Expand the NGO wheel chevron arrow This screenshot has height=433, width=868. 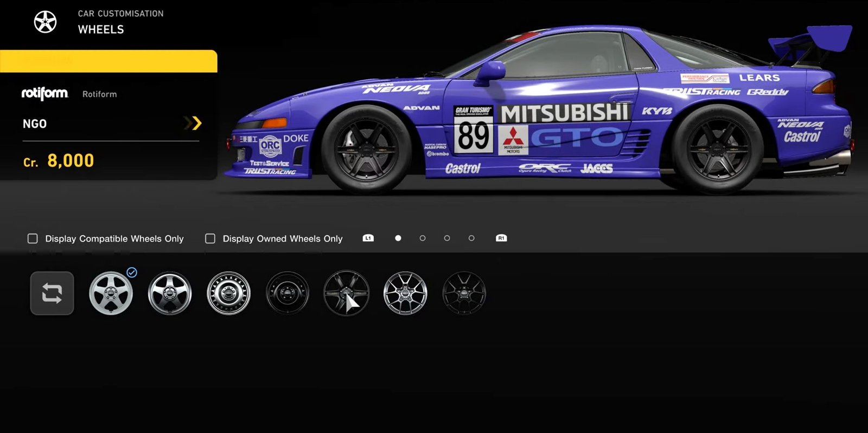tap(194, 124)
